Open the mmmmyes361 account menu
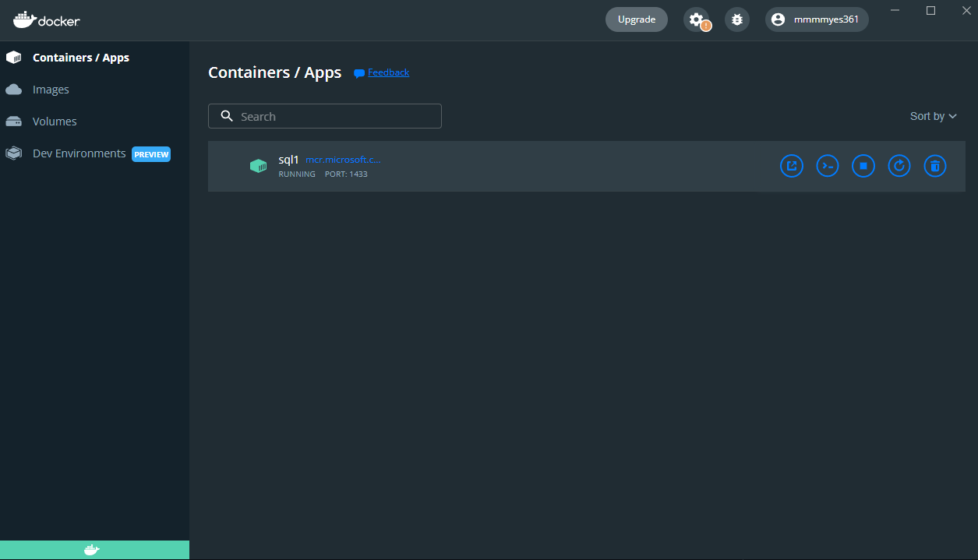 (817, 19)
